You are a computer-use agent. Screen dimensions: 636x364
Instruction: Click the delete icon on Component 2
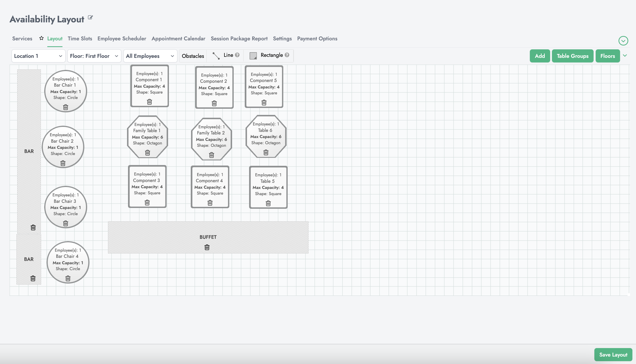click(214, 103)
